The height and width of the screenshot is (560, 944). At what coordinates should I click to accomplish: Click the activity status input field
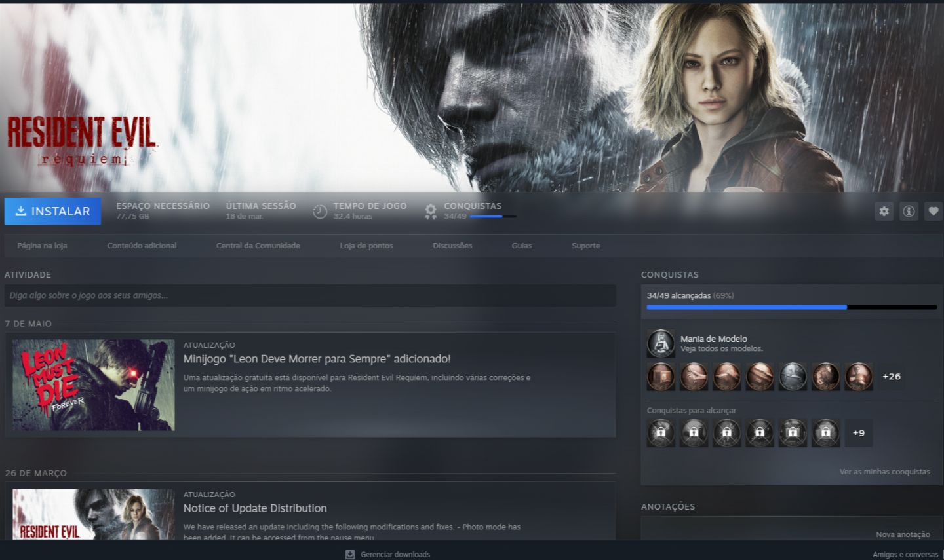click(310, 295)
